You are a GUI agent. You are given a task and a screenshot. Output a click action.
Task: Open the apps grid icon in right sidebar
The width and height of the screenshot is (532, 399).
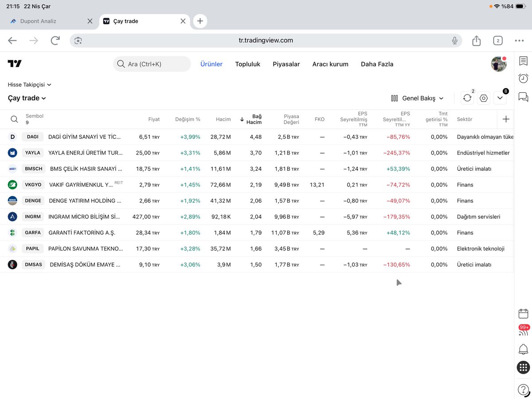(523, 367)
